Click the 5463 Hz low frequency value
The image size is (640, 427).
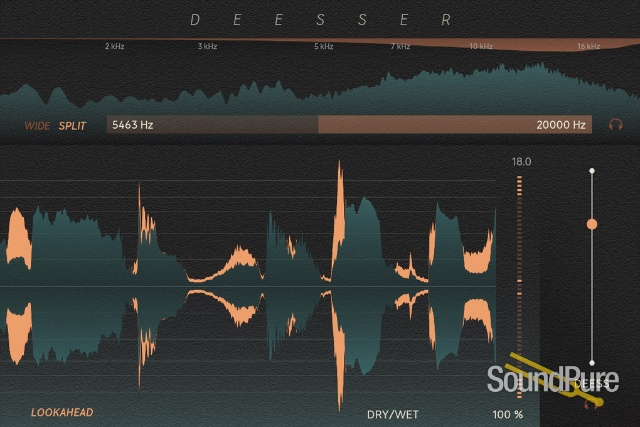point(133,125)
